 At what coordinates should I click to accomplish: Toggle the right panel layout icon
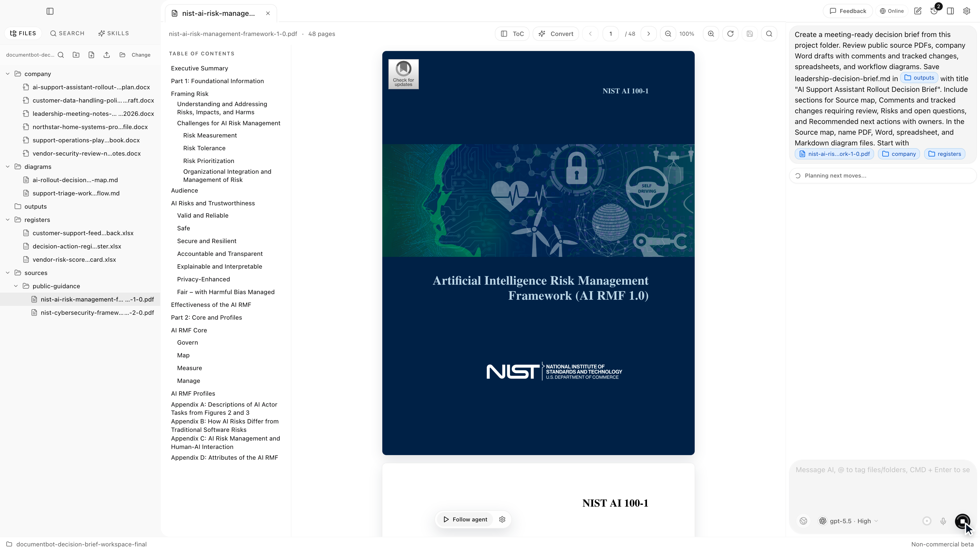pyautogui.click(x=950, y=11)
